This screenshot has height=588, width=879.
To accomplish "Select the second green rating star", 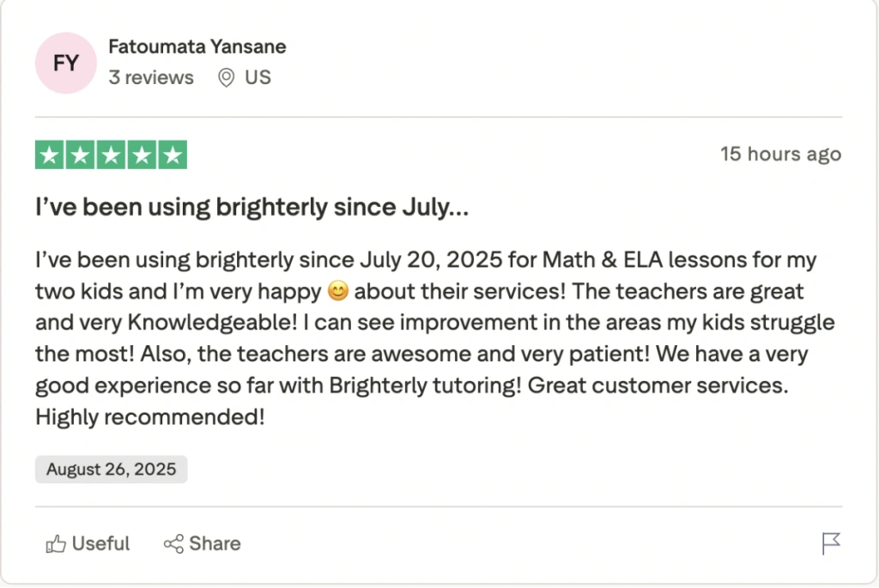I will [x=81, y=155].
